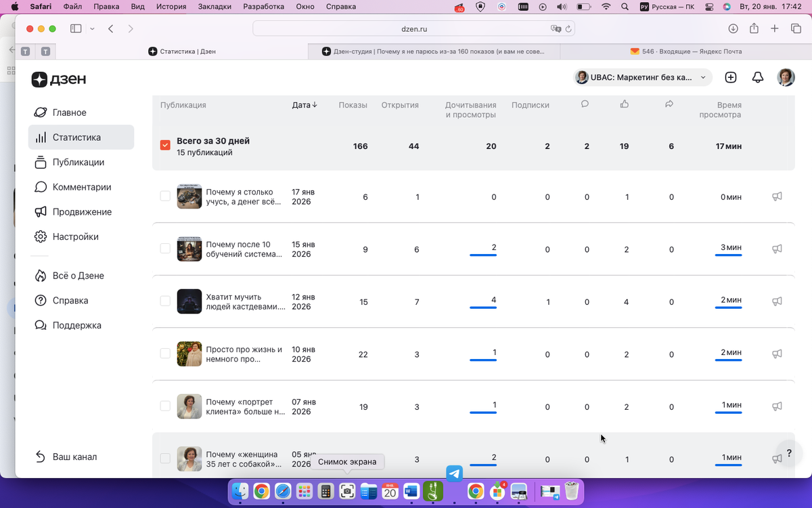Open Finder from the Dock
Screen dimensions: 812x508
240,492
